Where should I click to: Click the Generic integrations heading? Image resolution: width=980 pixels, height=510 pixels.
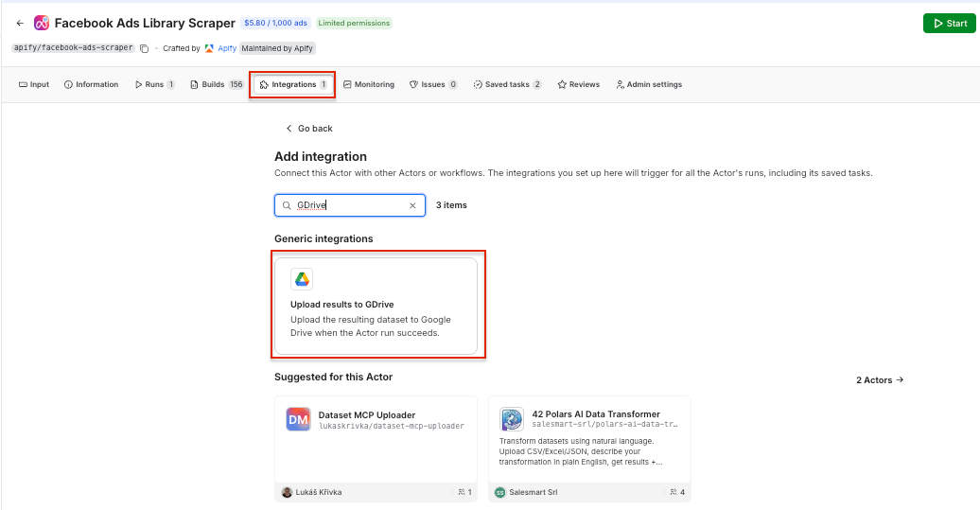324,238
